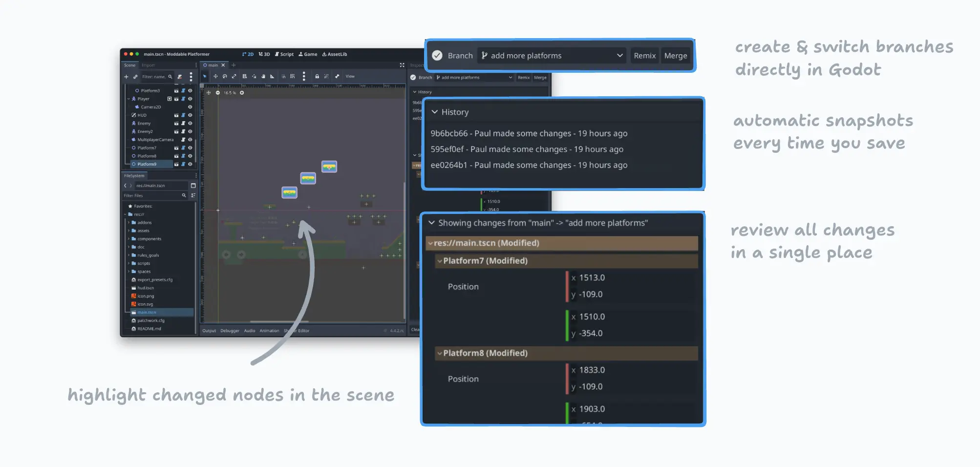980x467 pixels.
Task: Select the Move tool in viewport toolbar
Action: point(215,76)
